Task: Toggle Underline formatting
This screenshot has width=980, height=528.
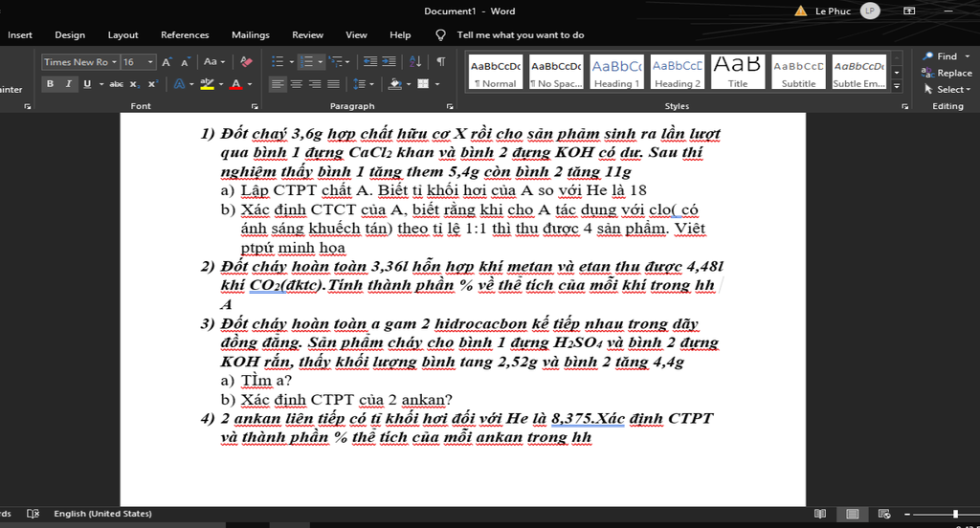Action: tap(87, 84)
